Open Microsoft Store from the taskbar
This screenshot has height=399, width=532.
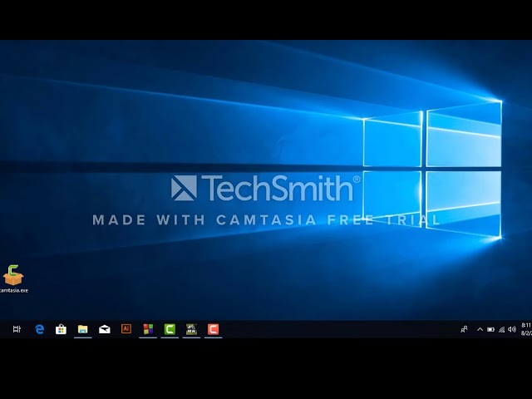point(61,329)
